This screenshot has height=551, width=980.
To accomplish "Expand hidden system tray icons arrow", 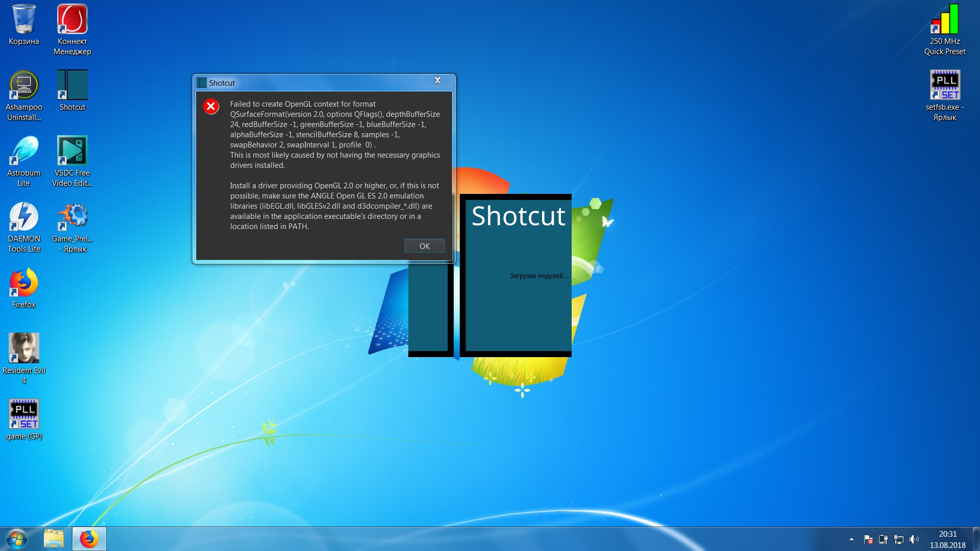I will (851, 539).
